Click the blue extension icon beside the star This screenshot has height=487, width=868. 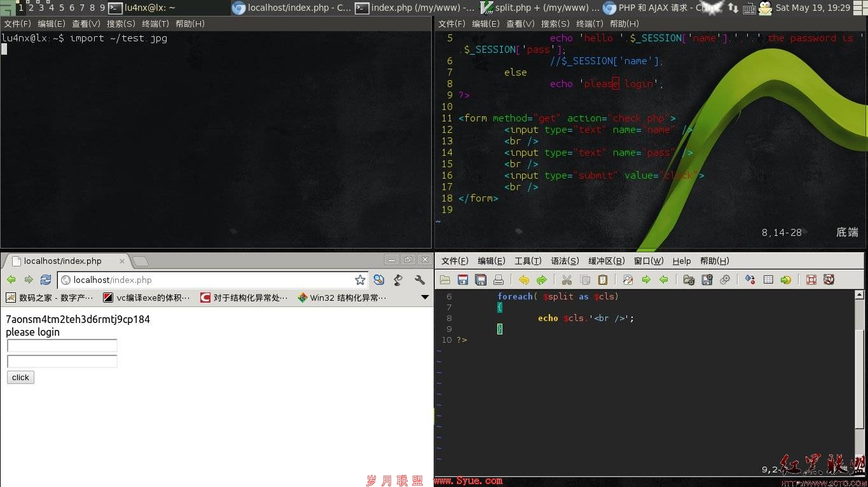pyautogui.click(x=379, y=280)
